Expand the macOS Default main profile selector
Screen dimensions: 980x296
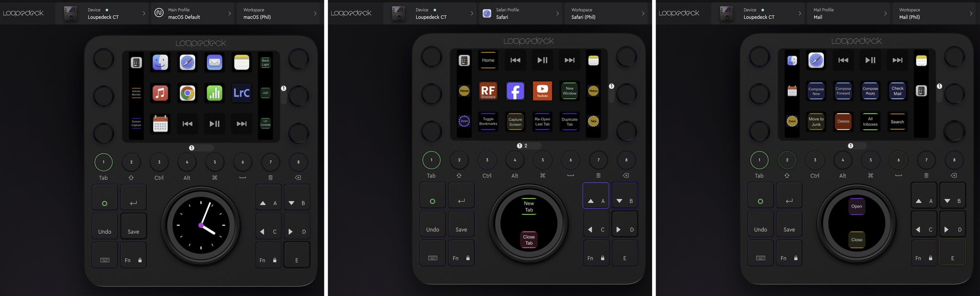coord(193,13)
